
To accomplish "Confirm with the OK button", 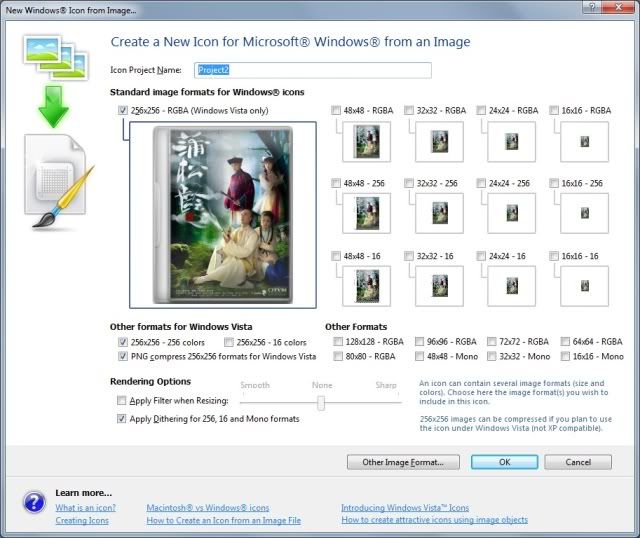I will (x=504, y=462).
